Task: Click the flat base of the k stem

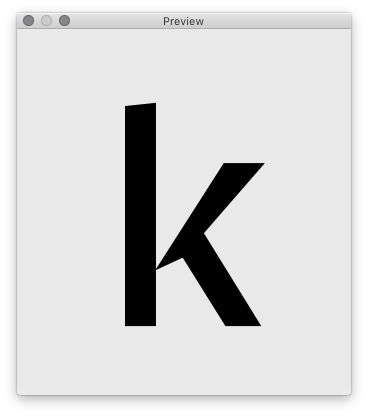Action: coord(140,325)
